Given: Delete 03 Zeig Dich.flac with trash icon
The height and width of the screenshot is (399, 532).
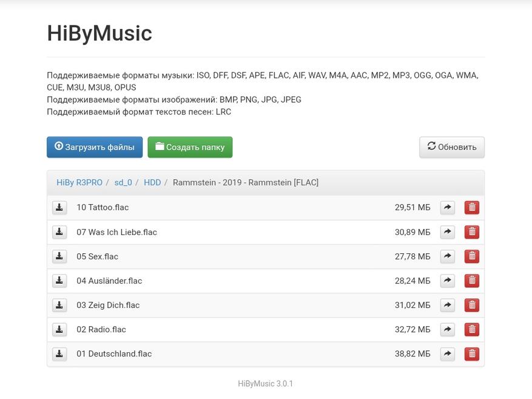Looking at the screenshot, I should tap(471, 305).
